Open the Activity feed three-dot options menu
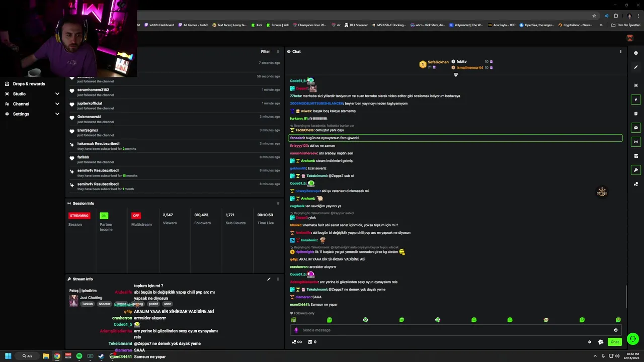 (278, 51)
